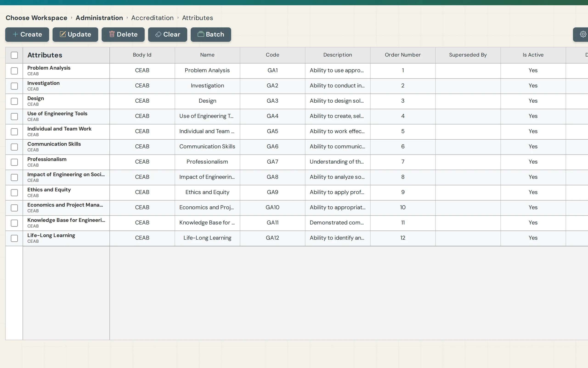Viewport: 588px width, 368px height.
Task: Check the Investigation row checkbox
Action: [x=14, y=86]
